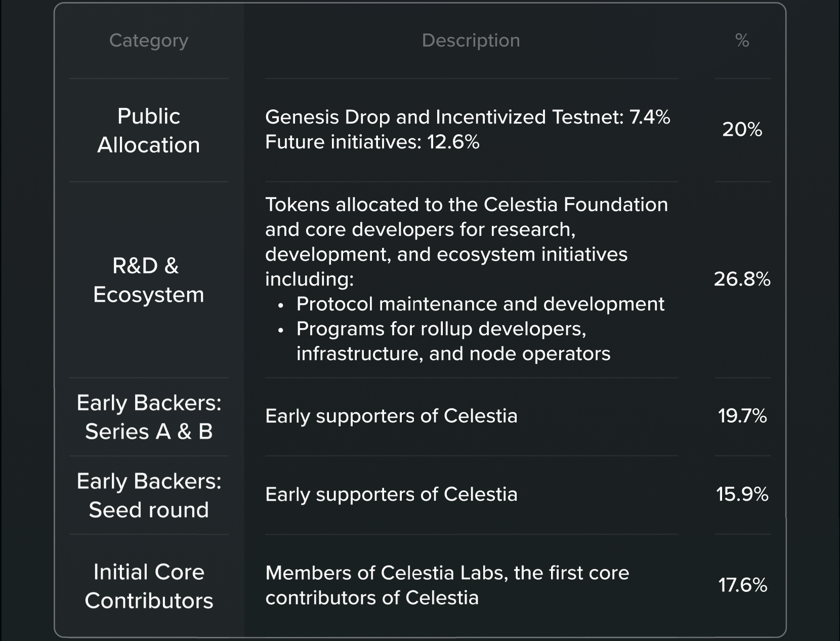
Task: Click the Future initiatives: 12.6% line
Action: click(372, 142)
